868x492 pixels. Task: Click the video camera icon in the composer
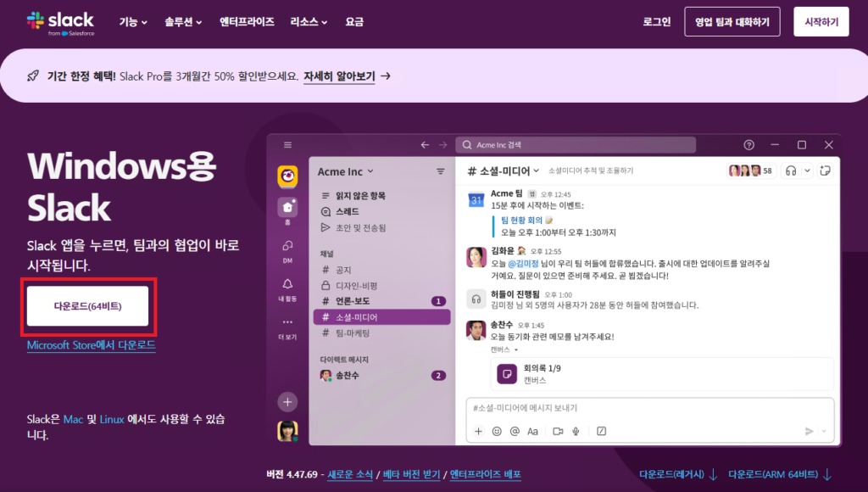click(x=558, y=431)
